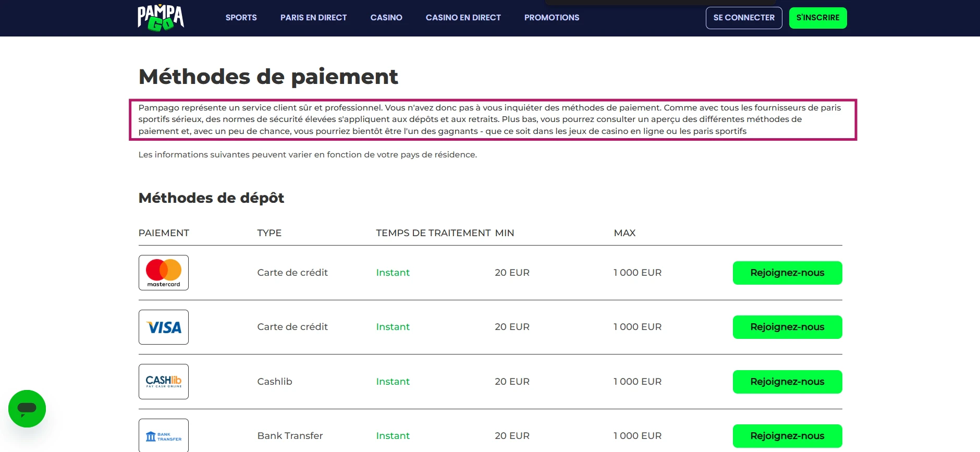Click Rejoignez-nous in the Bank Transfer row
Screen dimensions: 980x452
tap(787, 436)
